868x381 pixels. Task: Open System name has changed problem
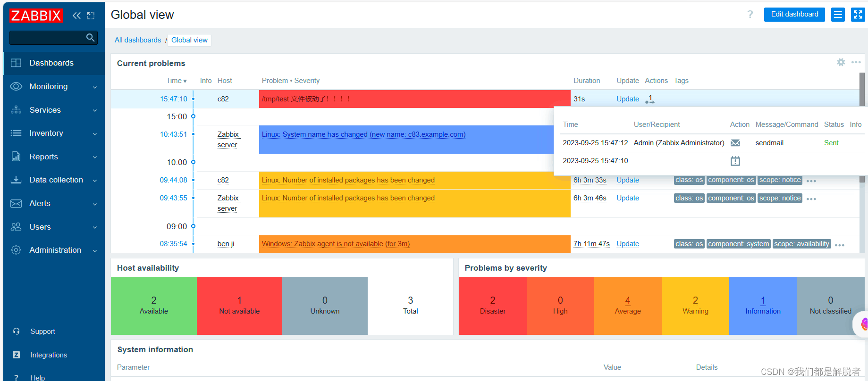tap(363, 134)
